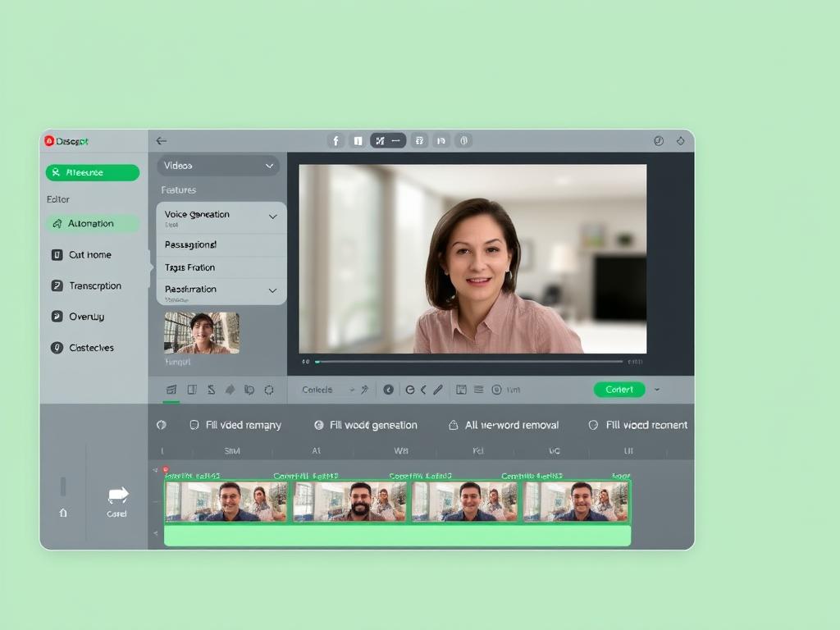The width and height of the screenshot is (840, 630).
Task: Click the last round icon in the top center toolbar
Action: click(464, 141)
